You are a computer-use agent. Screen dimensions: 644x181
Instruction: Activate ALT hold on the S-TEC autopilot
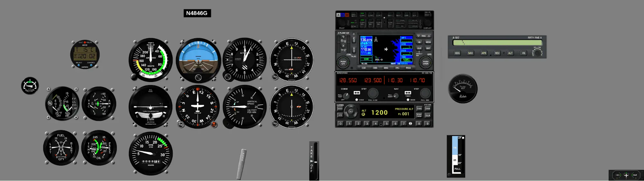pyautogui.click(x=510, y=53)
